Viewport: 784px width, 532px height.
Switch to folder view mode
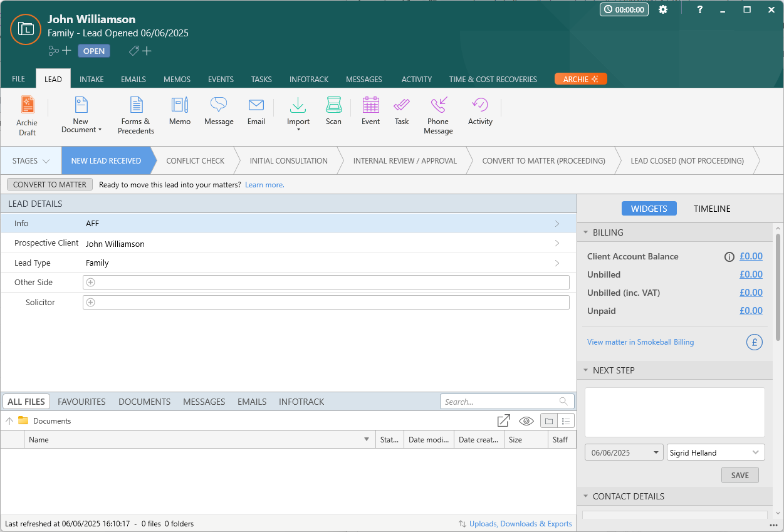coord(549,421)
